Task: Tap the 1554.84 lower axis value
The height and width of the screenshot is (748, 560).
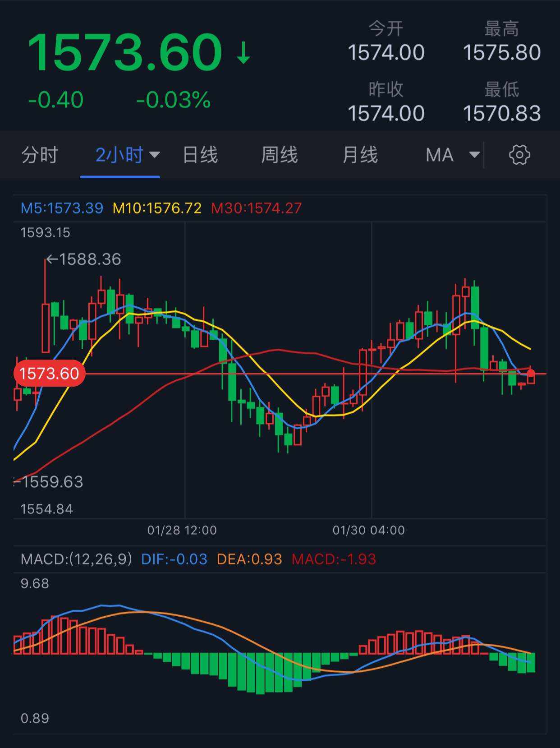Action: [x=47, y=509]
